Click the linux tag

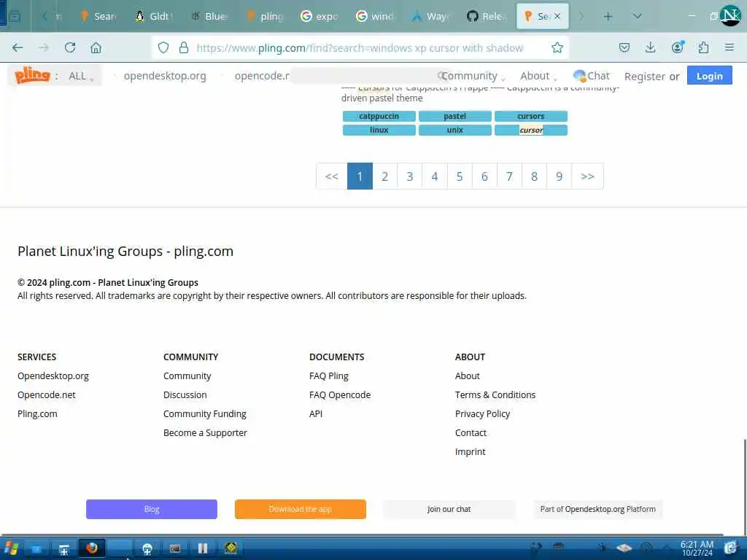[x=379, y=130]
